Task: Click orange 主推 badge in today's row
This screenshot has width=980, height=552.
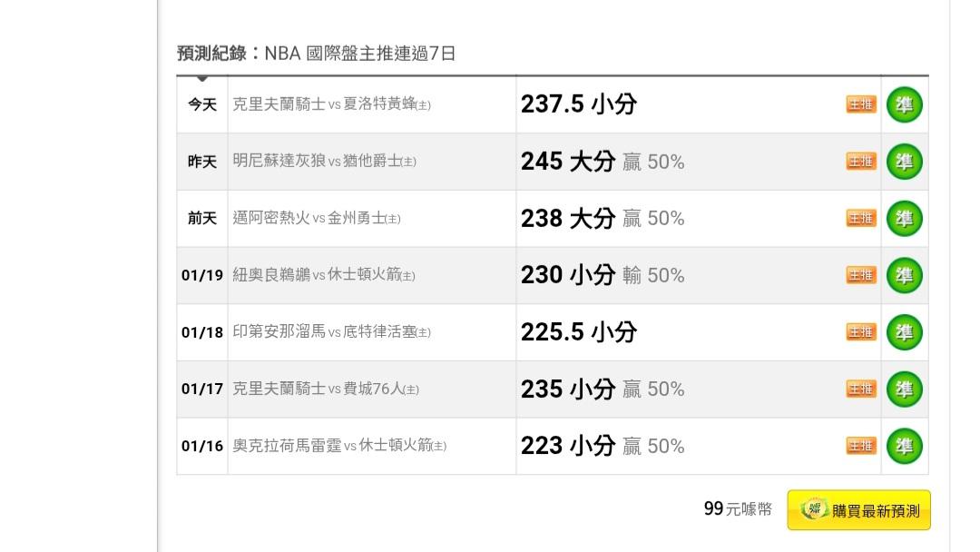Action: coord(861,104)
